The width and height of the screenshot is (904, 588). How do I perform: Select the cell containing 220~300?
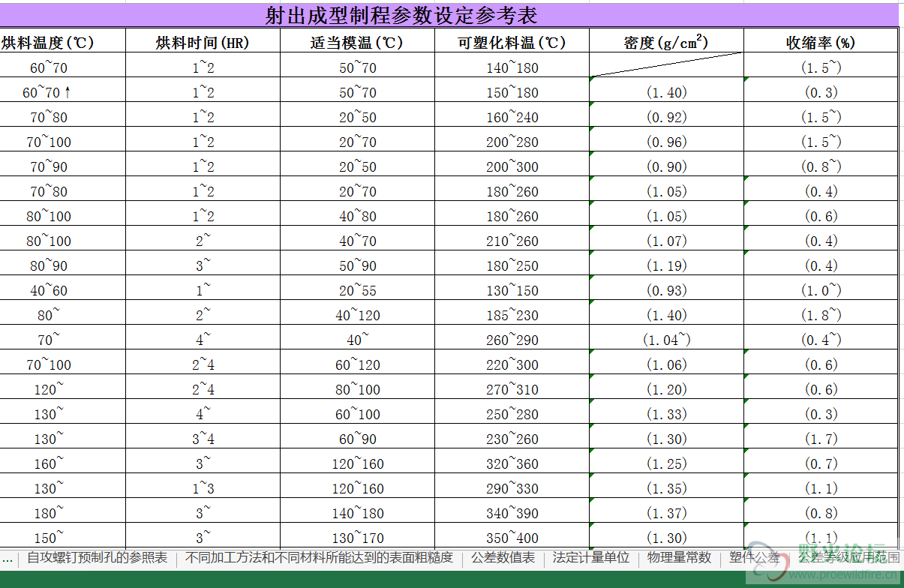[x=512, y=362]
